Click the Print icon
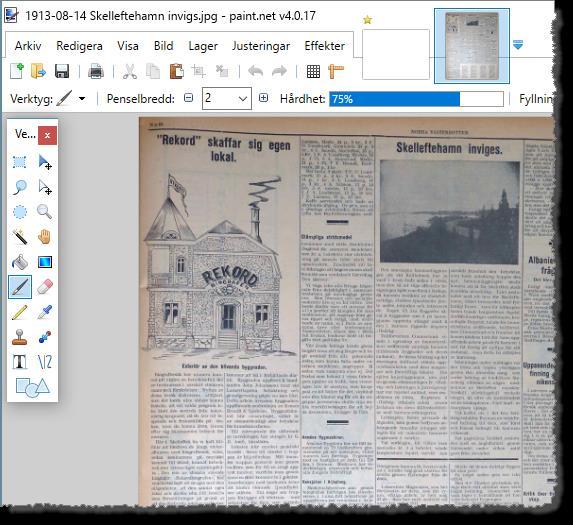Screen dimensions: 573x525 pos(96,71)
